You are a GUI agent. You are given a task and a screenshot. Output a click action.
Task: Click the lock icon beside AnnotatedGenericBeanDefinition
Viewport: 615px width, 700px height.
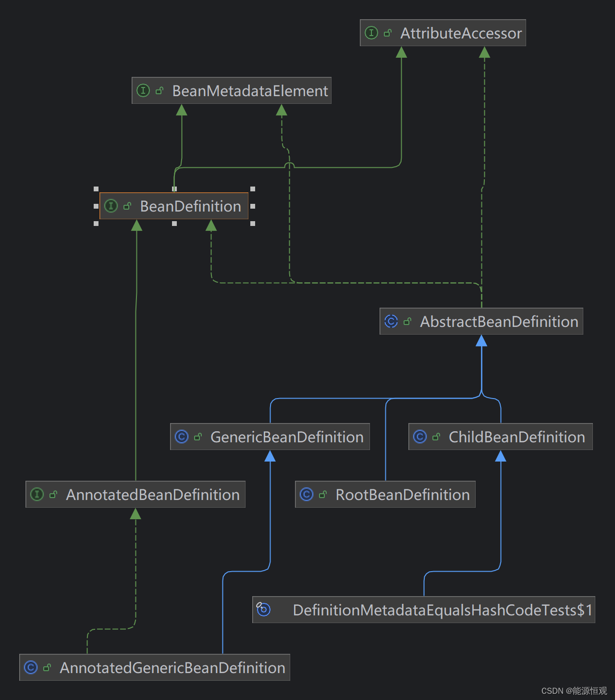(x=47, y=667)
